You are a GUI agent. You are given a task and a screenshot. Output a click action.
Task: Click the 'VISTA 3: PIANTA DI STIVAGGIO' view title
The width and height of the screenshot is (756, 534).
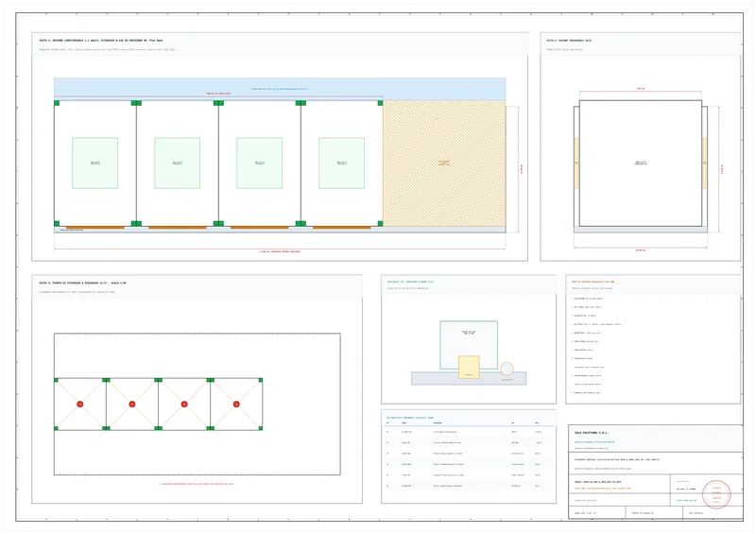click(x=82, y=284)
